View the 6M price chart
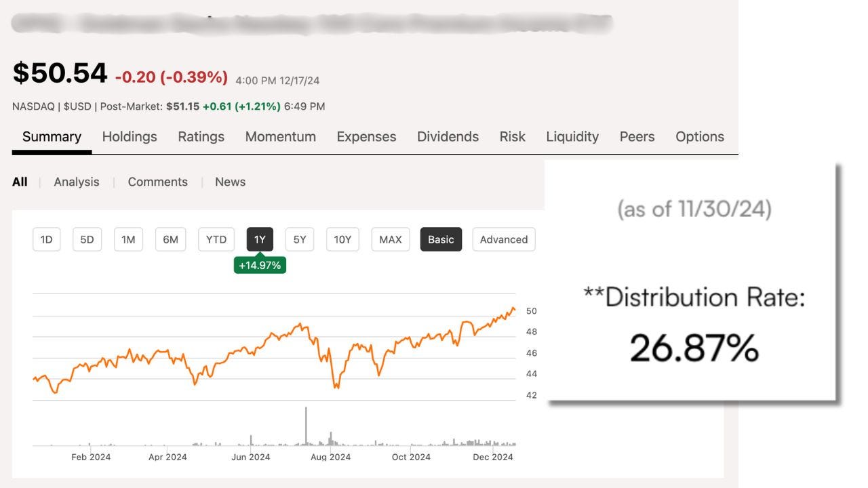Screen dimensions: 868x488 coord(170,239)
